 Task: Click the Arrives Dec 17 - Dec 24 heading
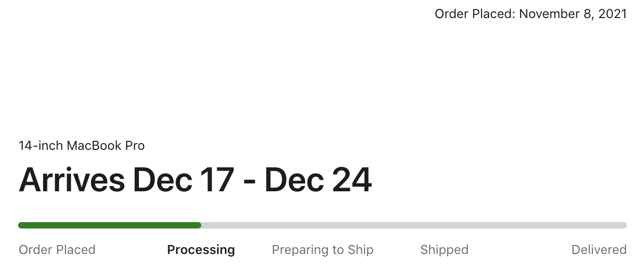pos(195,180)
